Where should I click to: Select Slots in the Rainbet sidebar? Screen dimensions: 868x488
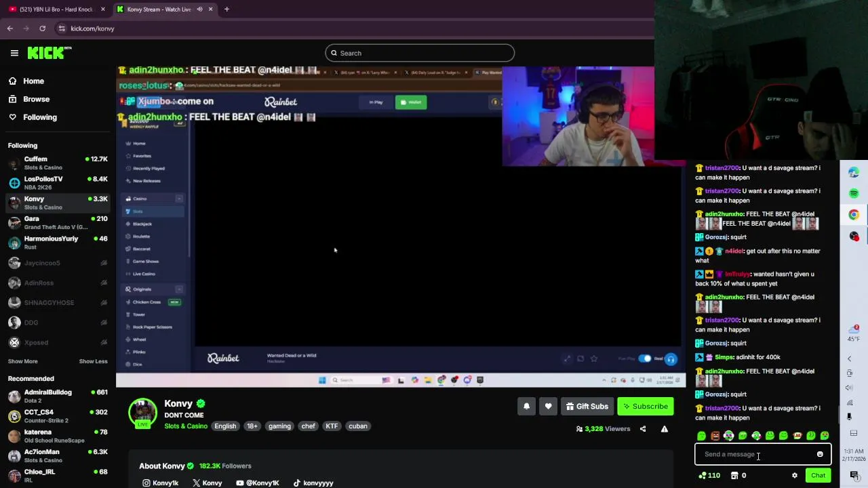(153, 211)
